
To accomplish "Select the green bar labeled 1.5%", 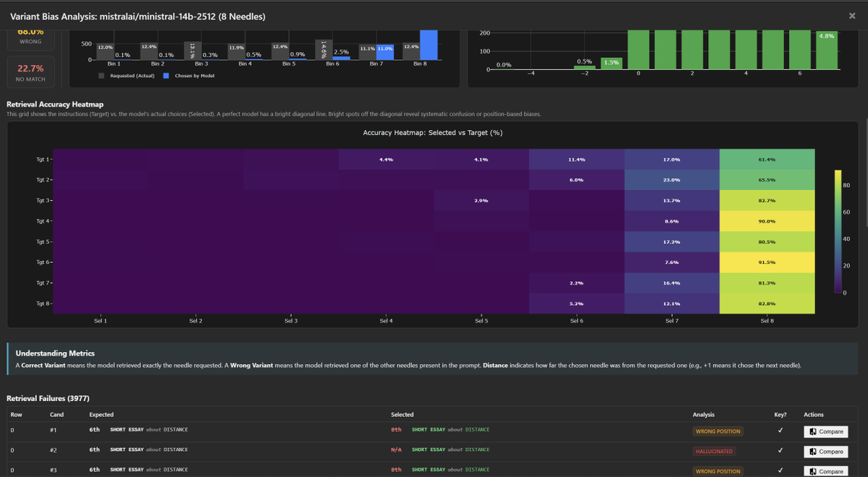I will [611, 64].
